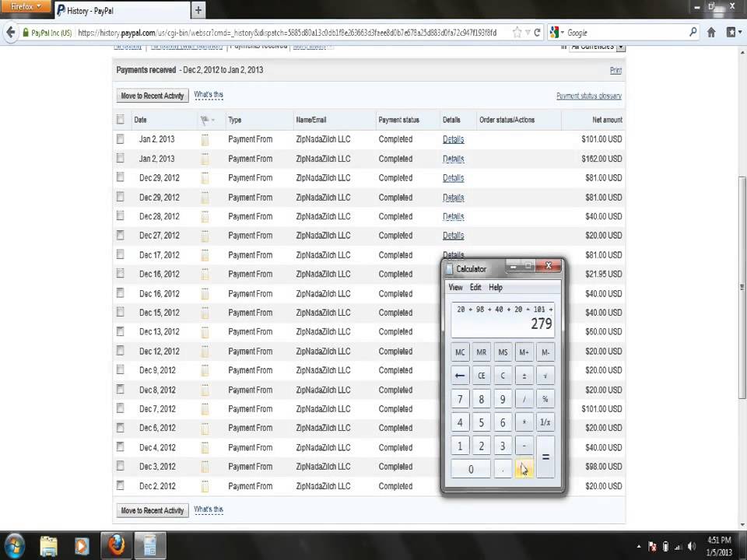The width and height of the screenshot is (747, 560).
Task: Click top What's this link
Action: pyautogui.click(x=209, y=95)
